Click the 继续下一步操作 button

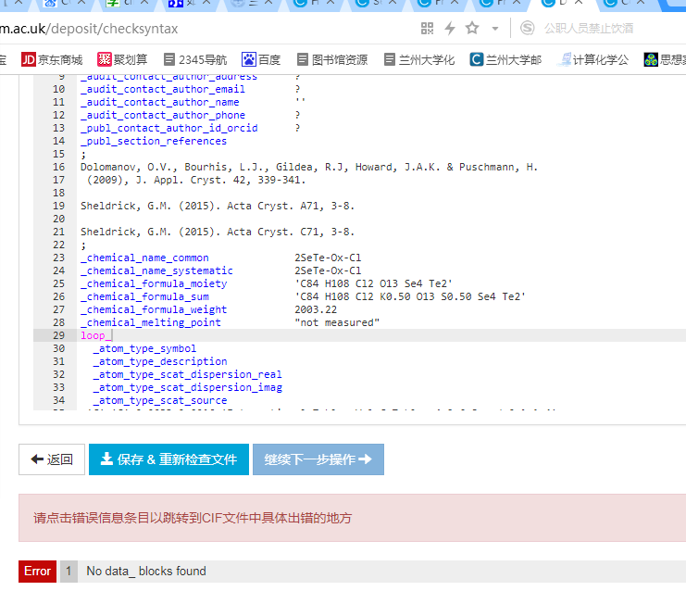[x=318, y=459]
